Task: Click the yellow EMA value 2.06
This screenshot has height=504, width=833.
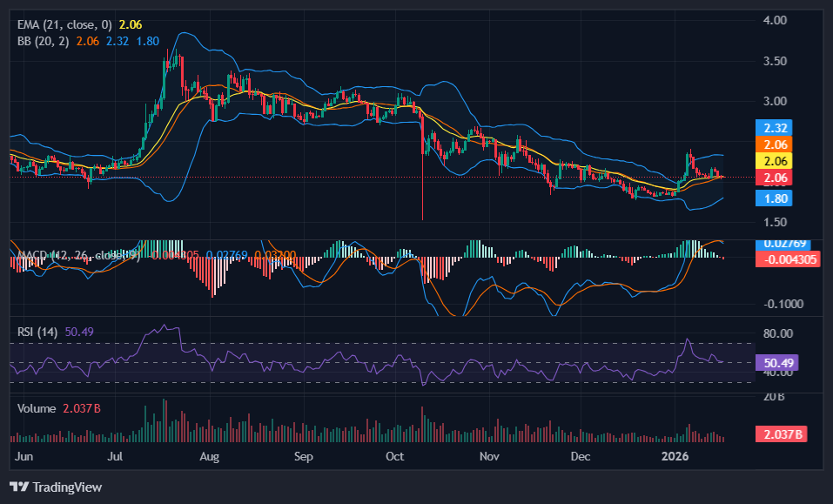Action: (129, 26)
